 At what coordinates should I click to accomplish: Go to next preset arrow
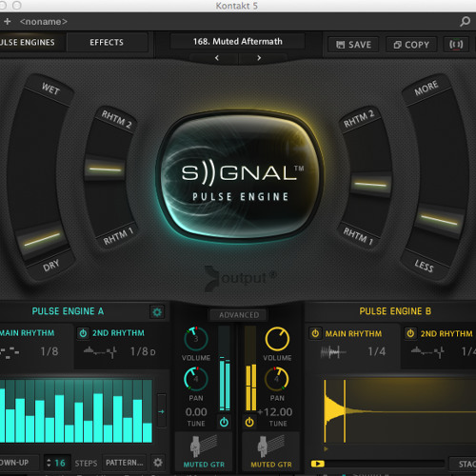coord(259,58)
